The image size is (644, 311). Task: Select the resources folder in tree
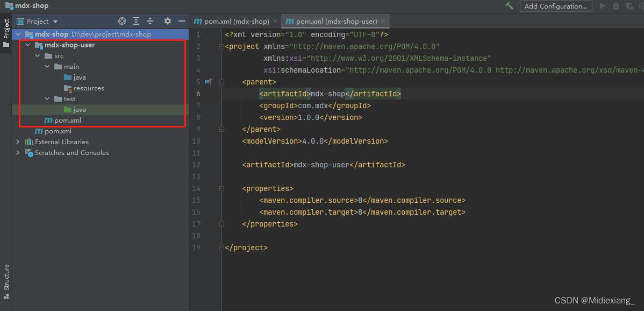point(89,88)
